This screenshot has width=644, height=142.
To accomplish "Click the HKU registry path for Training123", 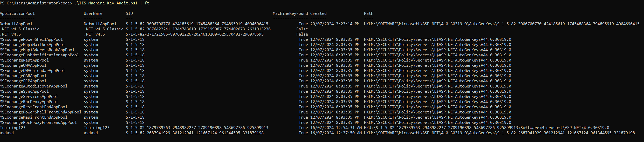I will coord(487,128).
